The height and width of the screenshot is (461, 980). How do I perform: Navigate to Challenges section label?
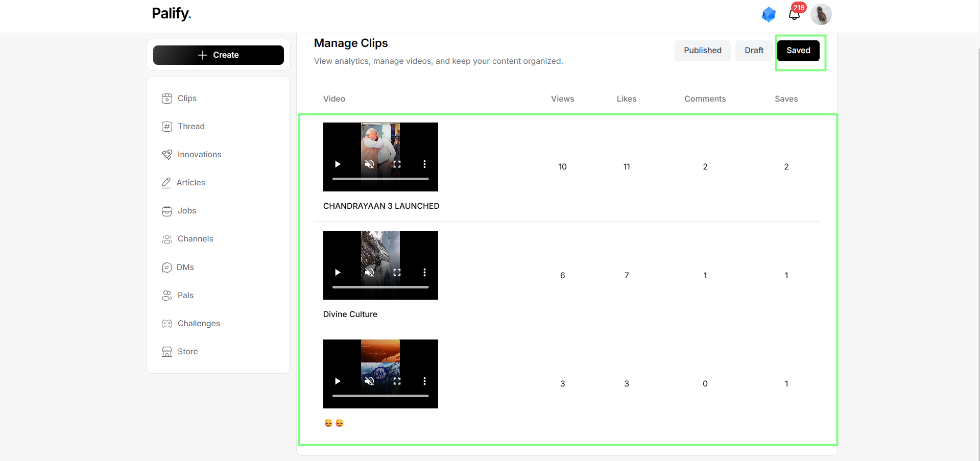coord(199,324)
